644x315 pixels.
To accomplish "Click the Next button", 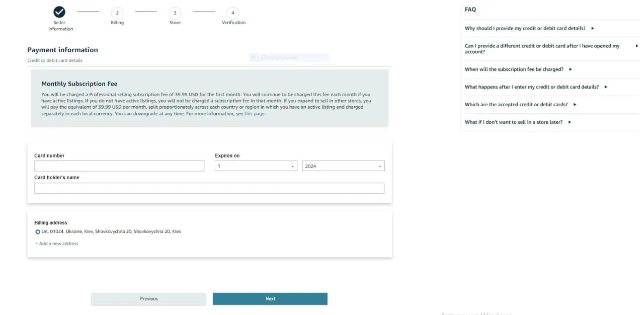I will (270, 299).
